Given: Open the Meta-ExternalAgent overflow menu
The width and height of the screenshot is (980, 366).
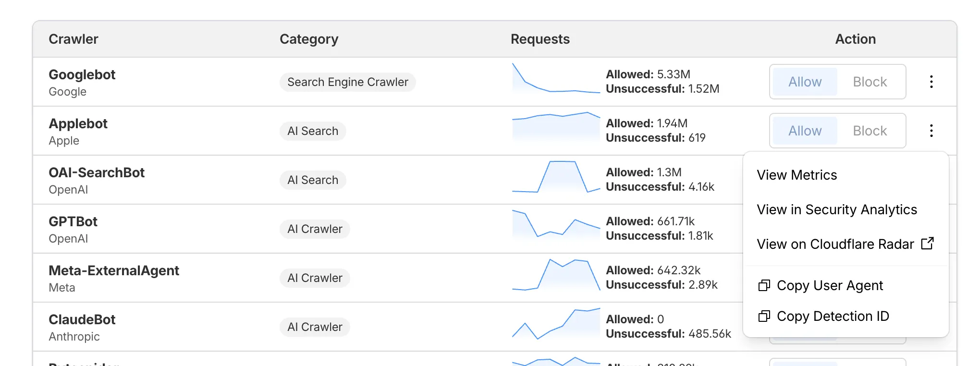Looking at the screenshot, I should (x=931, y=278).
